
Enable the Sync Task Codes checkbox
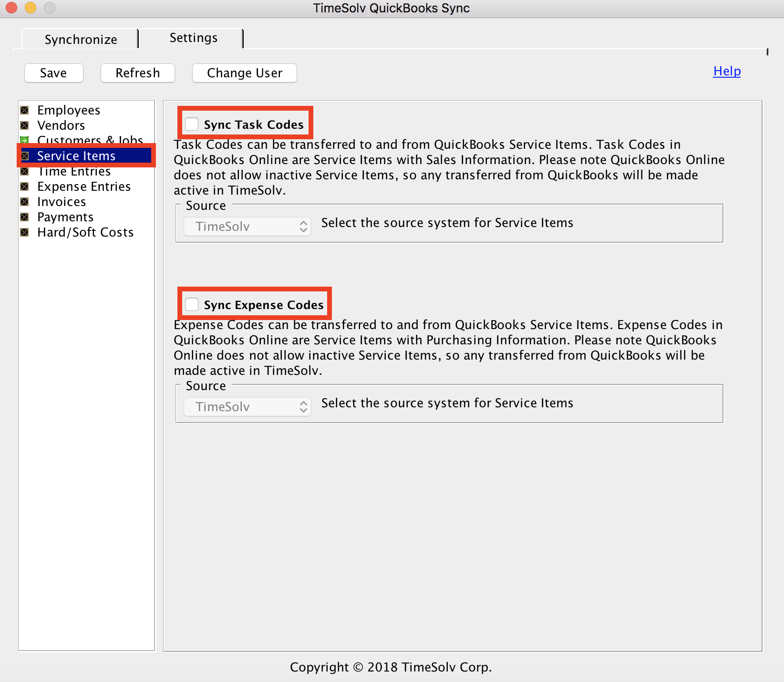coord(192,124)
